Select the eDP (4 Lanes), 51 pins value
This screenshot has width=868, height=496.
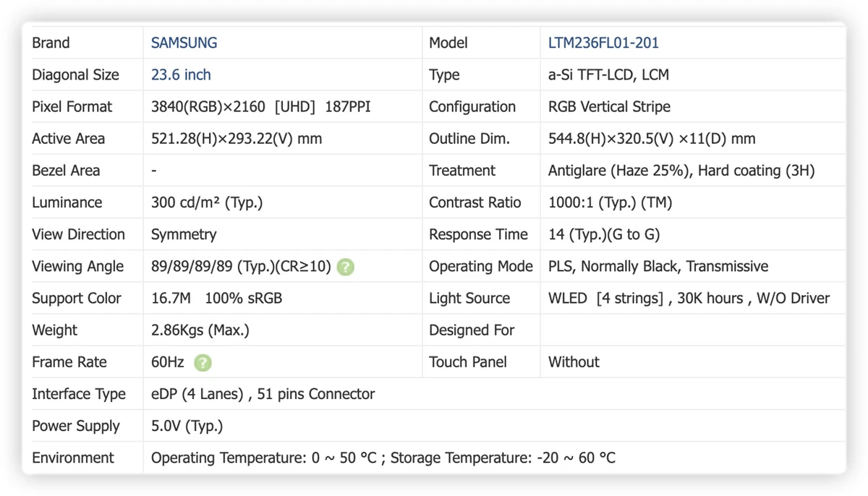pyautogui.click(x=263, y=394)
